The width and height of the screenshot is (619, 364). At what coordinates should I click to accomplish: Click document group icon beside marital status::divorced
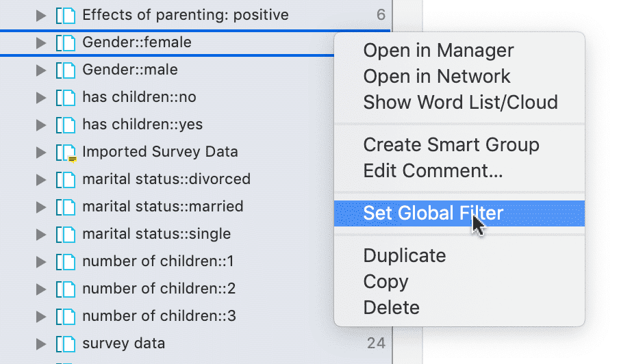(66, 179)
